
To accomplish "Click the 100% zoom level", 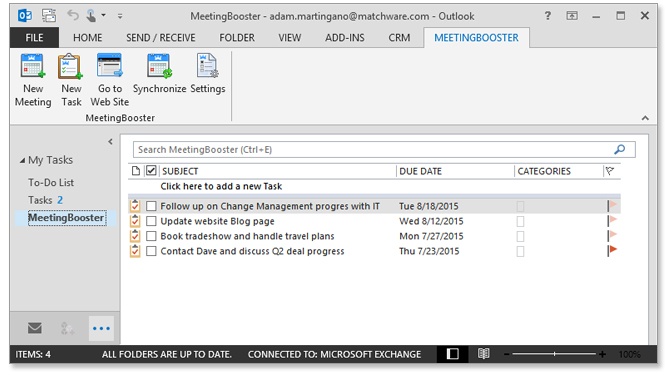I will tap(629, 354).
